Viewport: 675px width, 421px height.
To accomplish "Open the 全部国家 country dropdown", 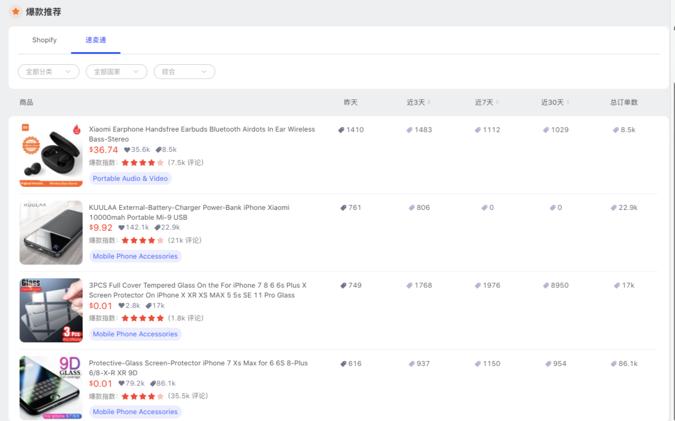I will (116, 72).
